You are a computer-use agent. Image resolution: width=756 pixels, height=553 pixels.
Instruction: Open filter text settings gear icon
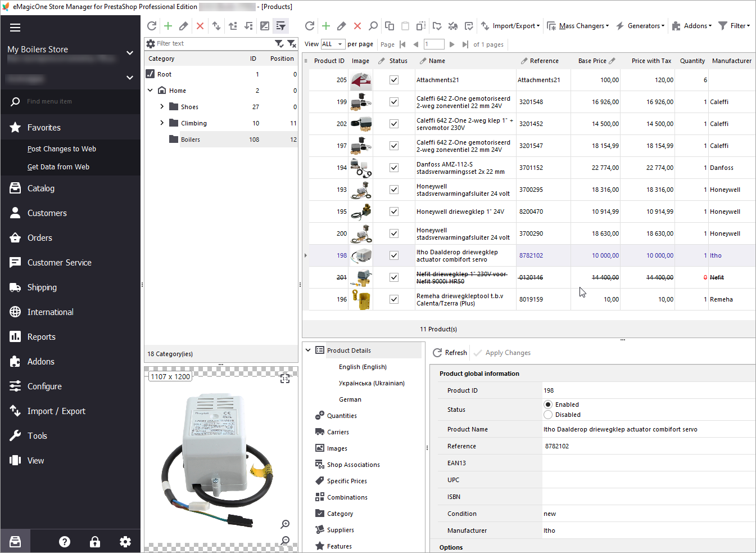tap(151, 43)
